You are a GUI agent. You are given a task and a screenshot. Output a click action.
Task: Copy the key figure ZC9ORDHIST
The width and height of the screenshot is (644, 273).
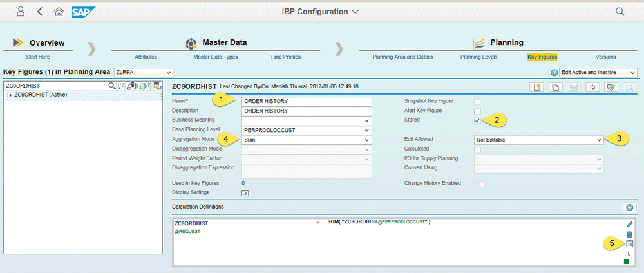pos(554,87)
